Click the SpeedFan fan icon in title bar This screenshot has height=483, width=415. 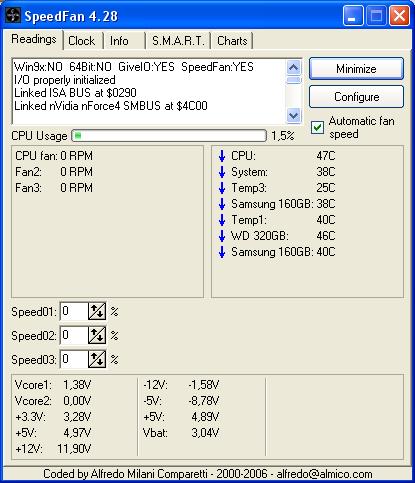[13, 15]
